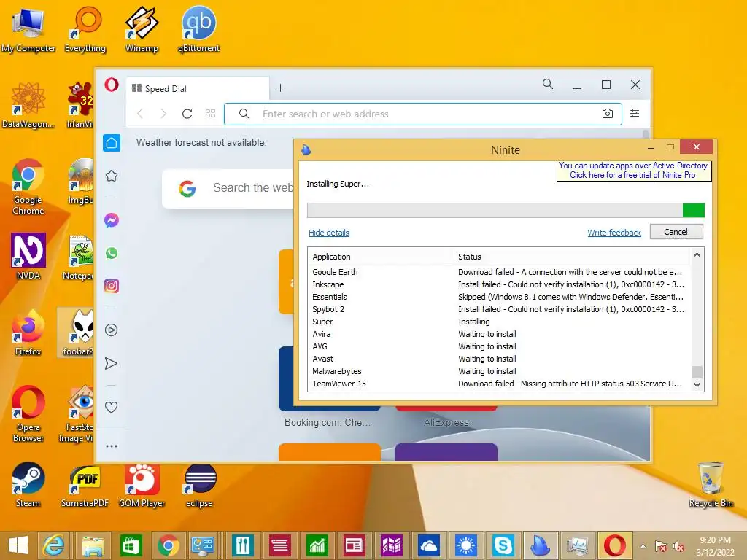Select Malwarebytes row in list
Screen dimensions: 747x560
499,371
